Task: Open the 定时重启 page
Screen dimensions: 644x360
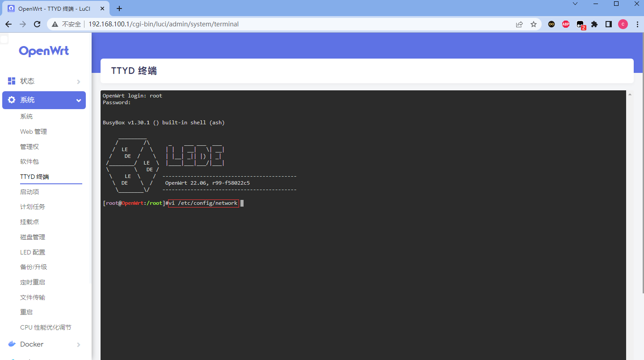Action: point(33,282)
